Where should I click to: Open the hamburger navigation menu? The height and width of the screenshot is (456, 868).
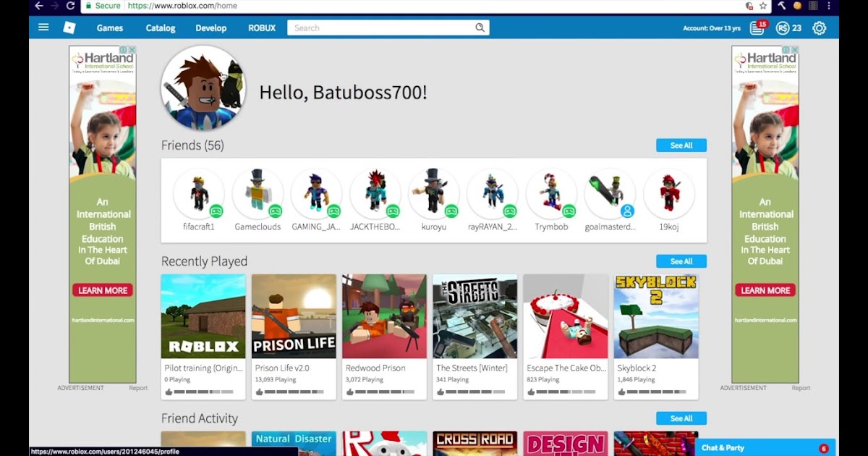pyautogui.click(x=43, y=28)
